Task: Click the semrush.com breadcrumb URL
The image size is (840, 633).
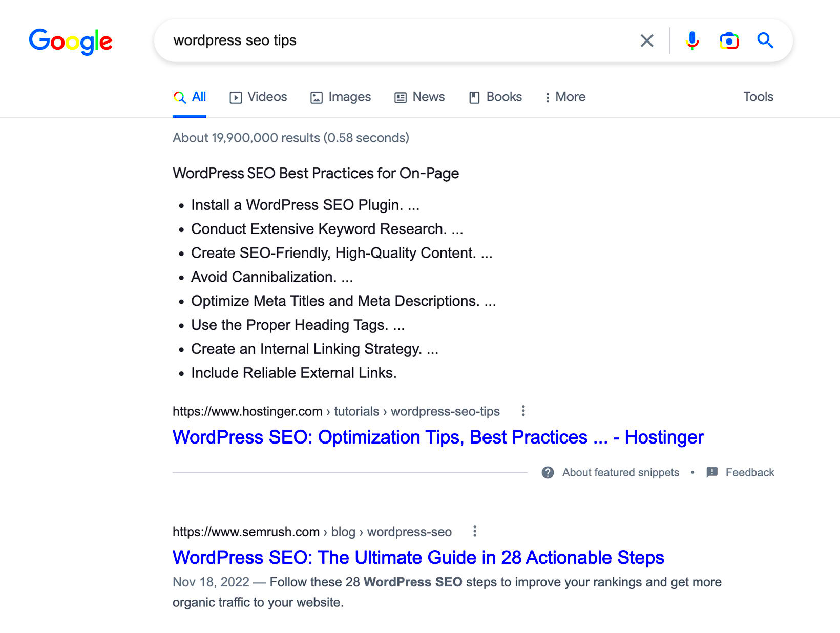Action: pos(312,532)
